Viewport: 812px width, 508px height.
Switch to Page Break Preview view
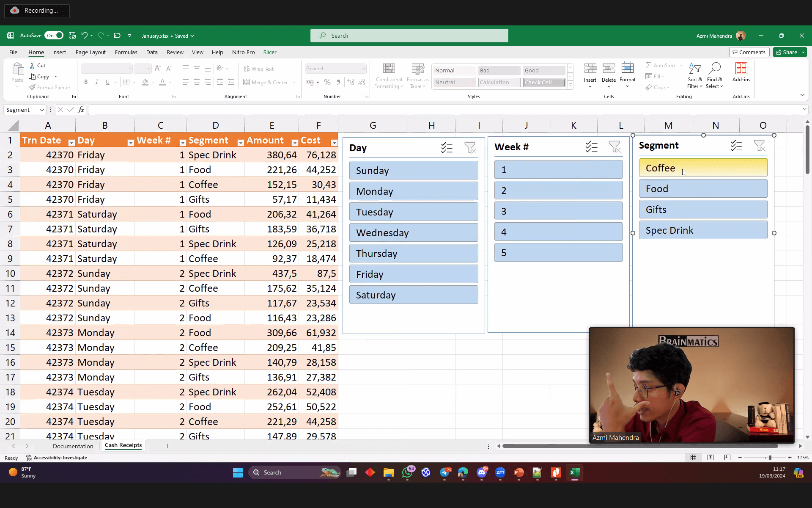click(x=727, y=458)
